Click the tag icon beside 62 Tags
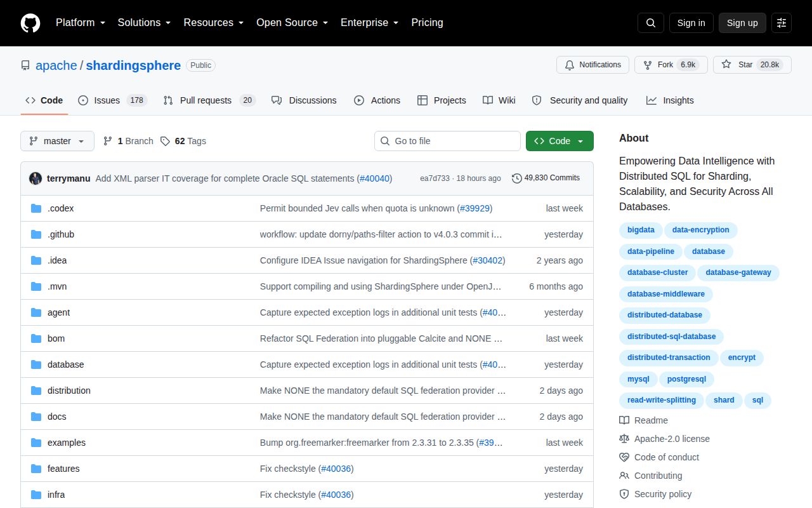The width and height of the screenshot is (812, 508). [x=165, y=141]
